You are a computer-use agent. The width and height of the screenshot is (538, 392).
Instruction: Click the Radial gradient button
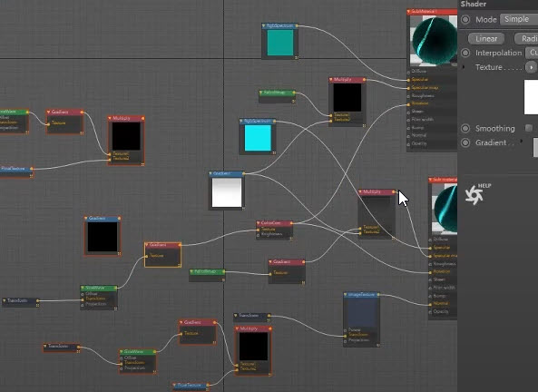tap(526, 39)
